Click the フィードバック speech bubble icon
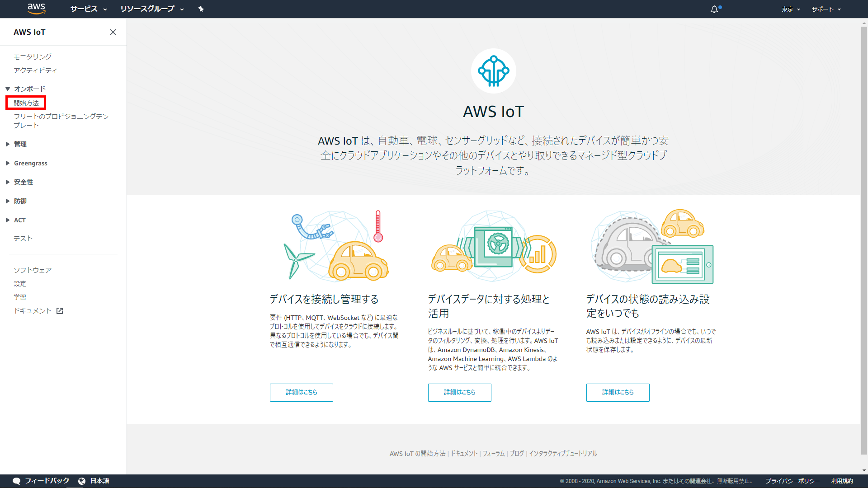 point(17,481)
